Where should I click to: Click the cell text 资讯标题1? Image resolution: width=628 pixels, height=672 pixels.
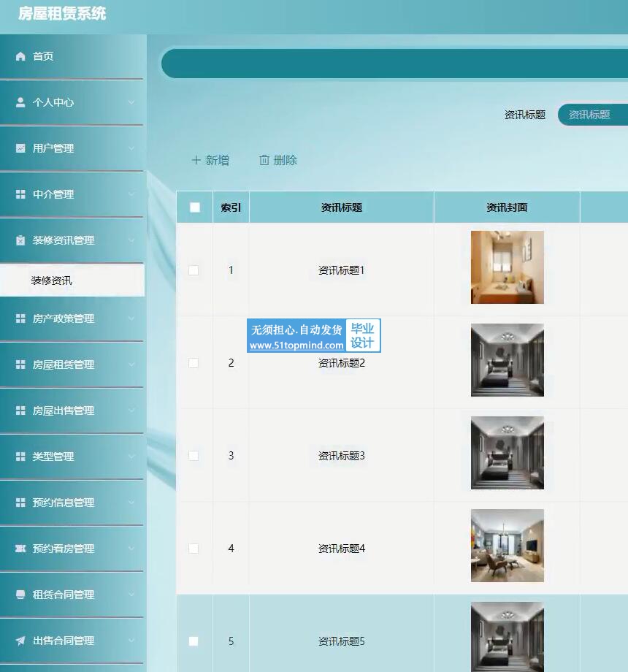coord(342,270)
